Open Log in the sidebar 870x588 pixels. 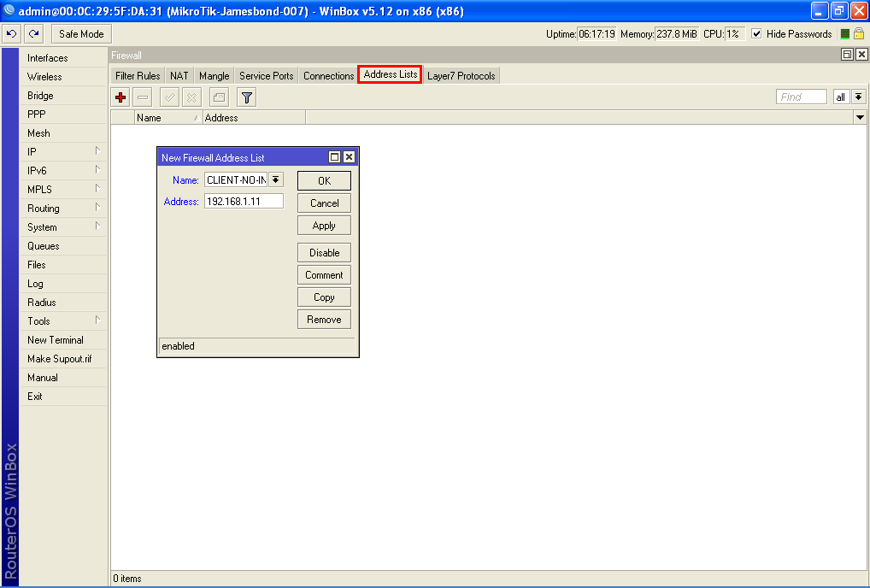pos(63,284)
